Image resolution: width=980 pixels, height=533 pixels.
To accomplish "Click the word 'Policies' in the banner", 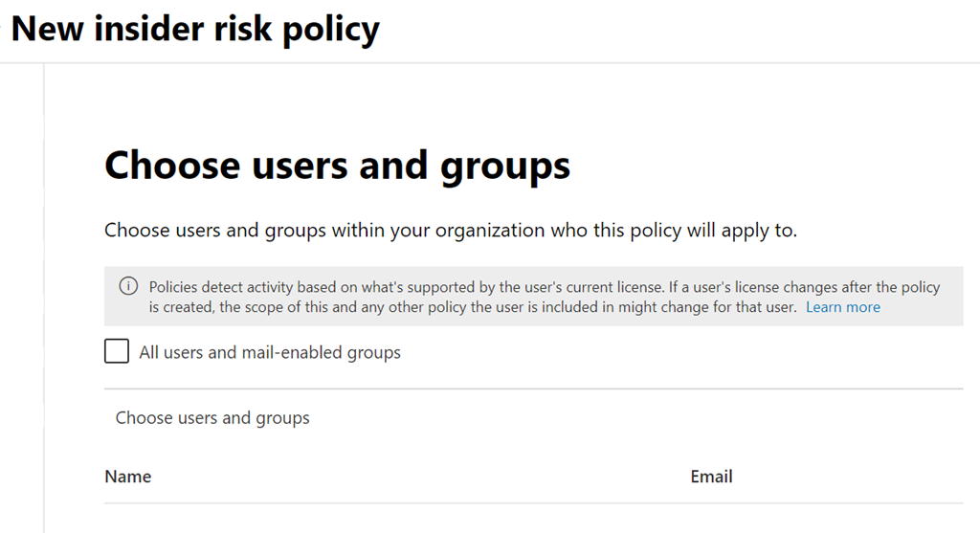I will 174,287.
